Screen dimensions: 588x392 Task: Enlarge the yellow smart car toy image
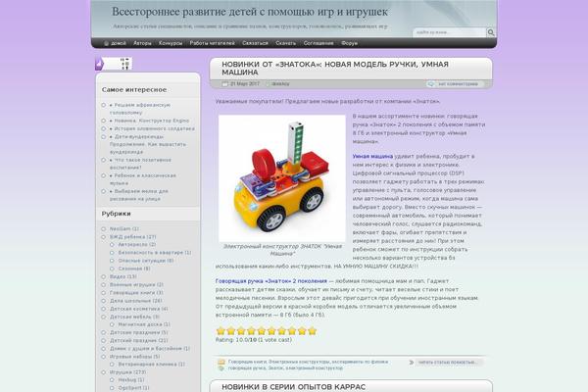tap(282, 178)
